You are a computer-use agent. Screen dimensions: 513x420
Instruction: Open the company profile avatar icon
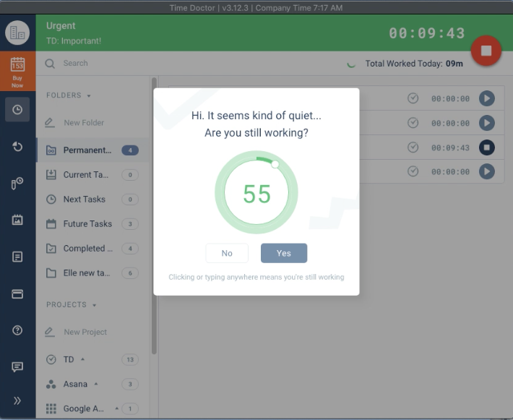pos(17,33)
